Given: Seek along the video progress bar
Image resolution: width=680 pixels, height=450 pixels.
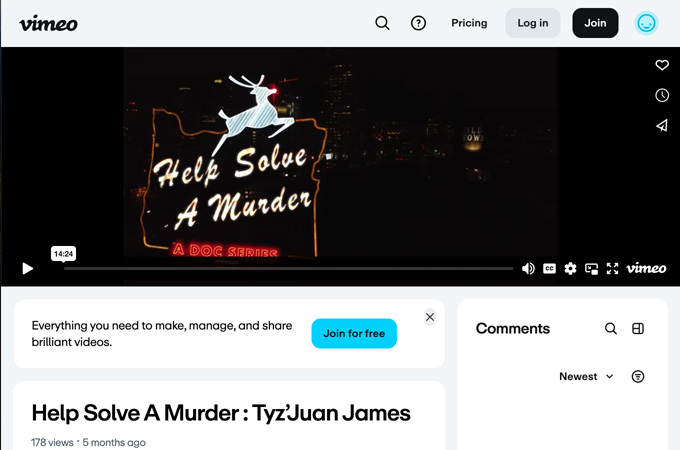Looking at the screenshot, I should tap(288, 268).
